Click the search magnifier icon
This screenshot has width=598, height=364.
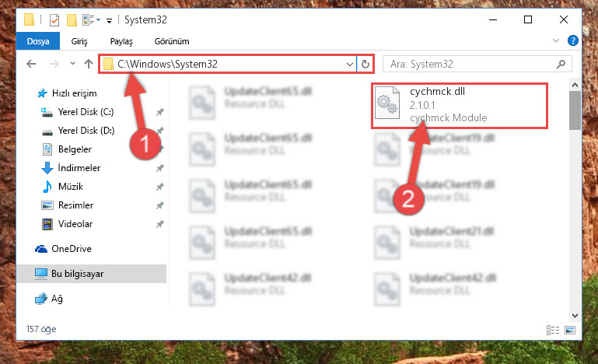pyautogui.click(x=561, y=64)
